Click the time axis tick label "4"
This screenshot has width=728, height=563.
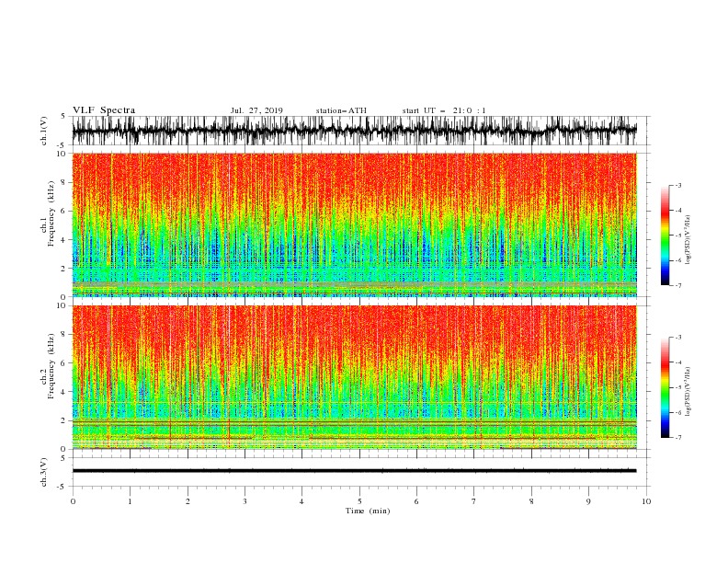tap(301, 501)
